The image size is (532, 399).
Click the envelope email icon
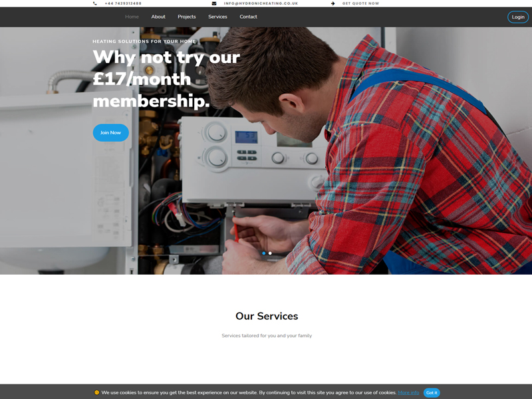(214, 3)
